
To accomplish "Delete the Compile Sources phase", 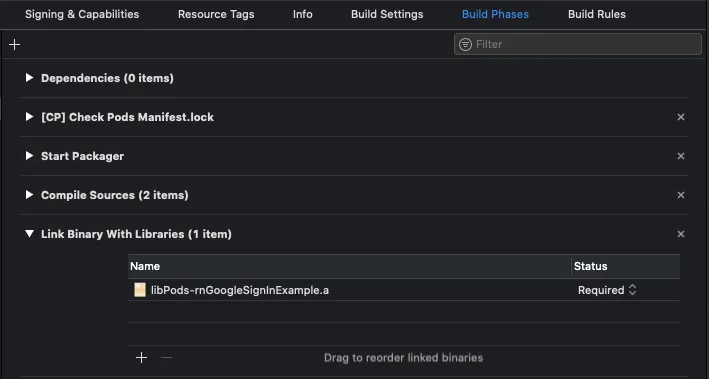I will coord(681,195).
